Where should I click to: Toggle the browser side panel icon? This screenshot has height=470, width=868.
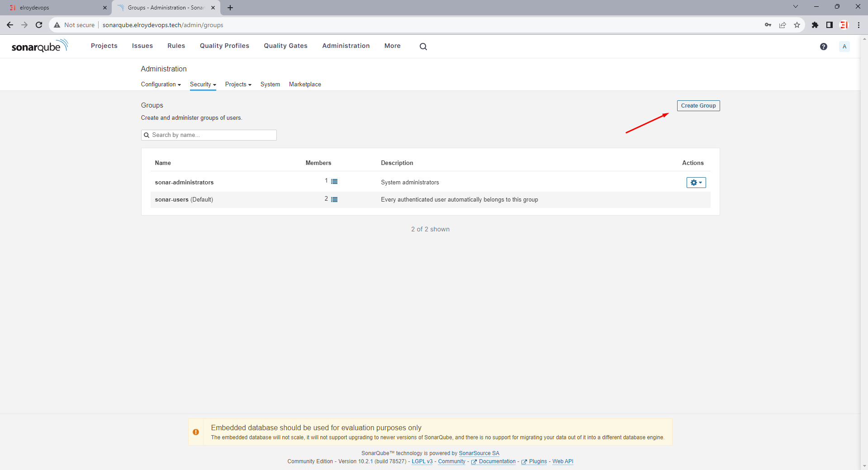coord(829,25)
